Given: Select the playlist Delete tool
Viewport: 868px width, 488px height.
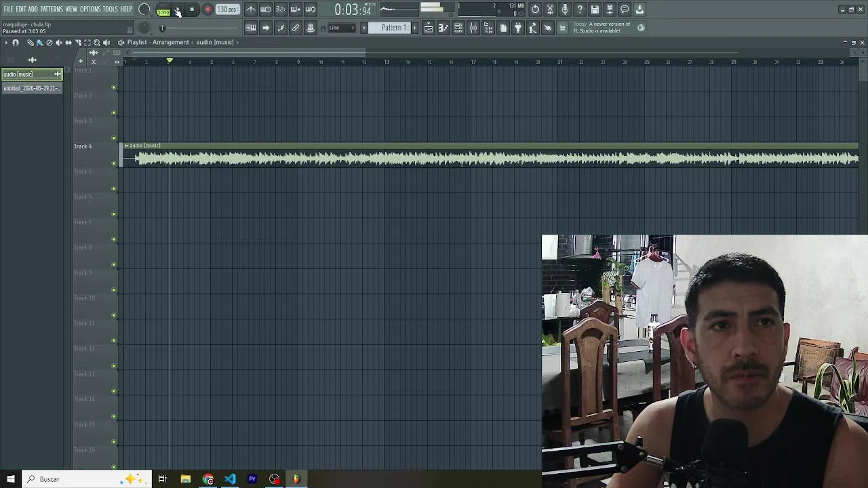Looking at the screenshot, I should 49,42.
